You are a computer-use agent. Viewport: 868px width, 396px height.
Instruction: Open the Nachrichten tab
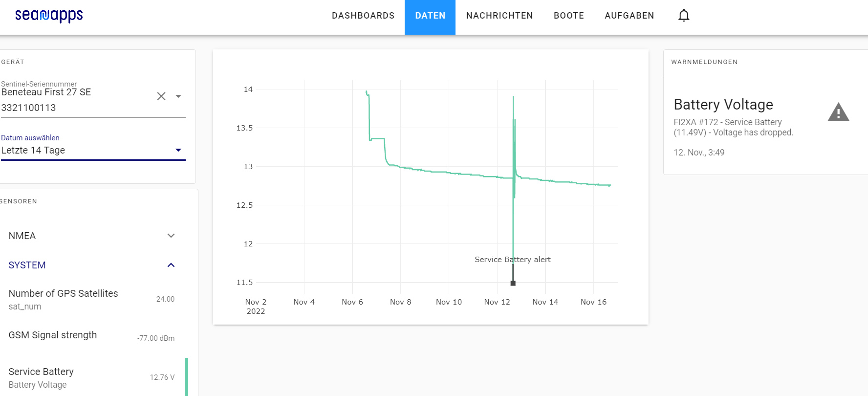pos(499,16)
